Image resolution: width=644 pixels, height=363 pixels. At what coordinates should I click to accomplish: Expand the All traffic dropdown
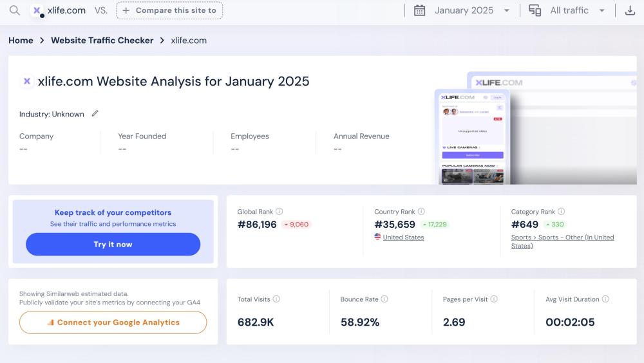click(x=577, y=10)
